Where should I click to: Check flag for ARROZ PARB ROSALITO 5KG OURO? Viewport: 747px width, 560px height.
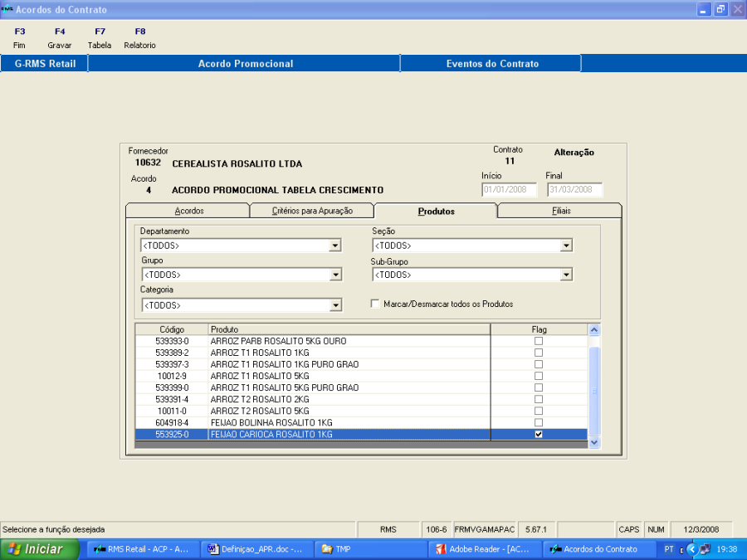tap(539, 341)
